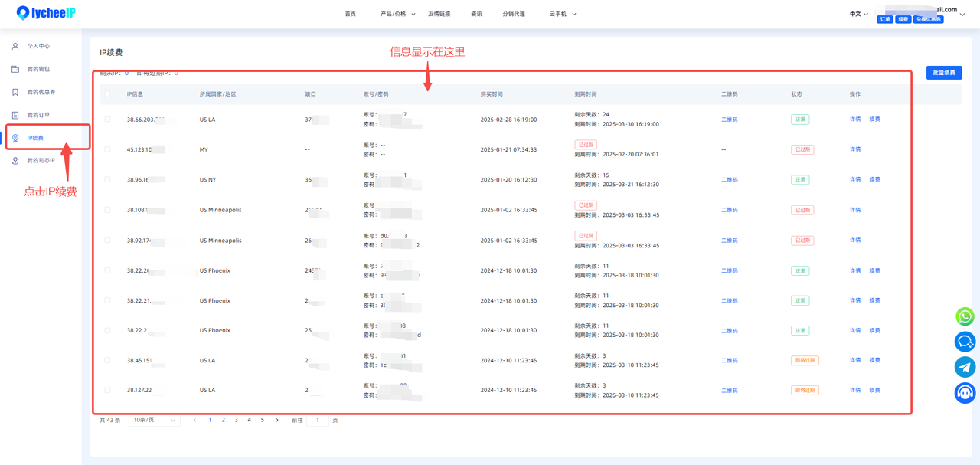Open the headset customer service icon

tap(965, 393)
